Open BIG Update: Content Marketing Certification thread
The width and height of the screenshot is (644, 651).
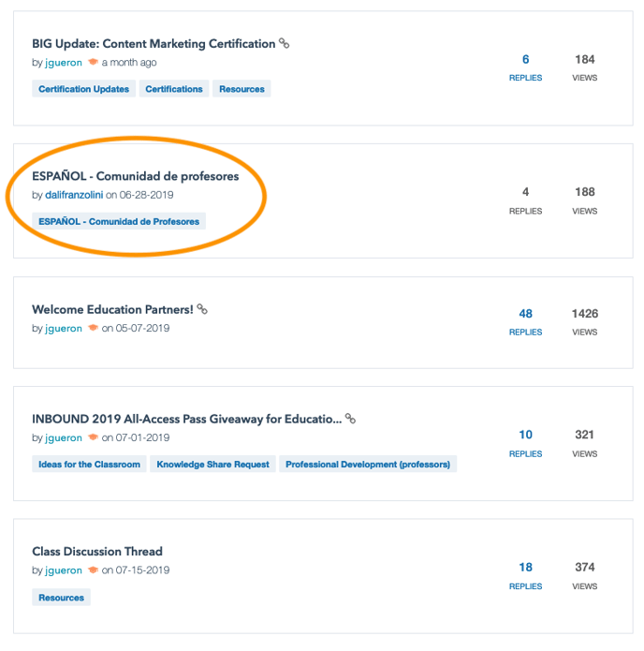coord(154,44)
